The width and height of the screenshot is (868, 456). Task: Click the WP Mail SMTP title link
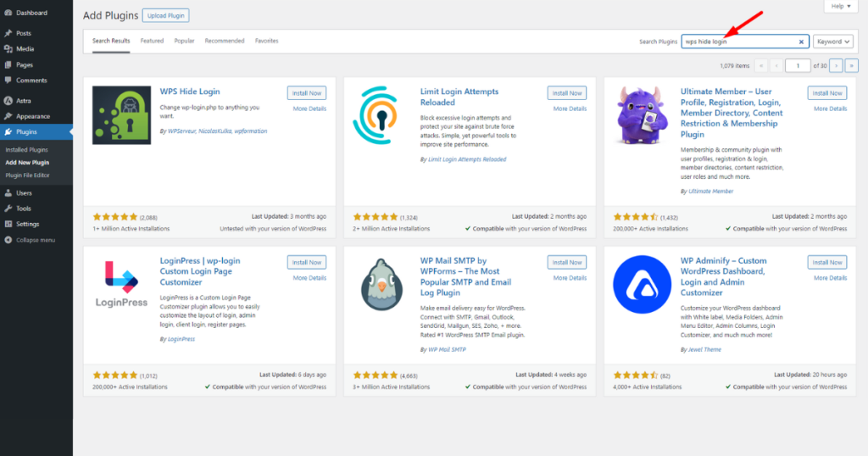coord(465,276)
